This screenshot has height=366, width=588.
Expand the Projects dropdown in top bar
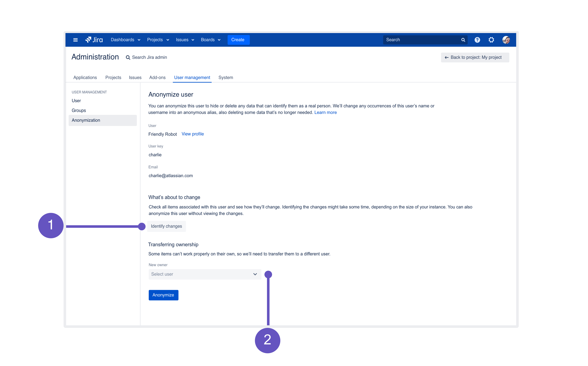click(158, 40)
